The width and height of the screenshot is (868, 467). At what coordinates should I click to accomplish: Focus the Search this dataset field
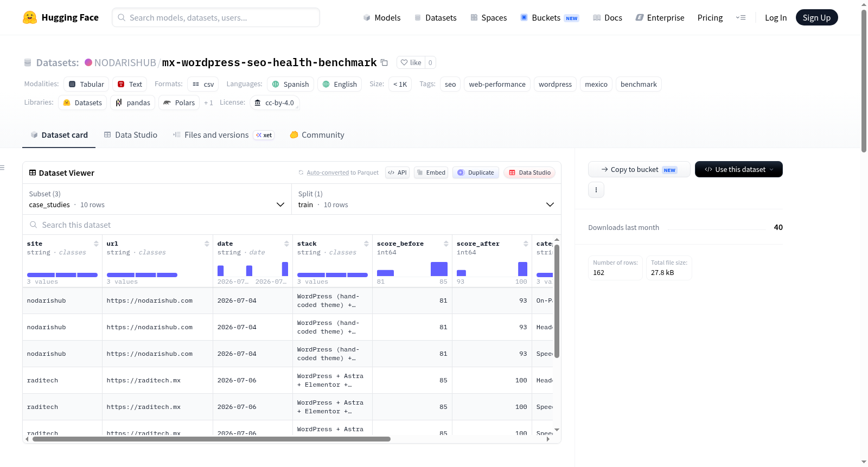coord(292,225)
